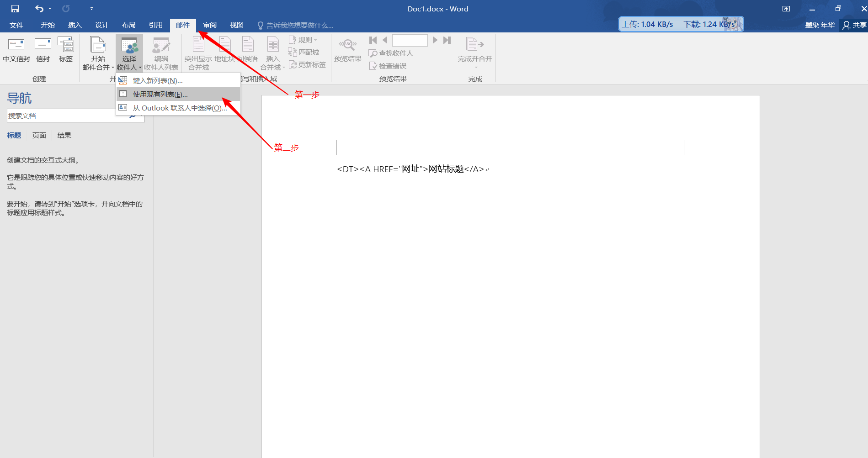Click the 导航 pane title
Image resolution: width=868 pixels, height=458 pixels.
(x=19, y=98)
